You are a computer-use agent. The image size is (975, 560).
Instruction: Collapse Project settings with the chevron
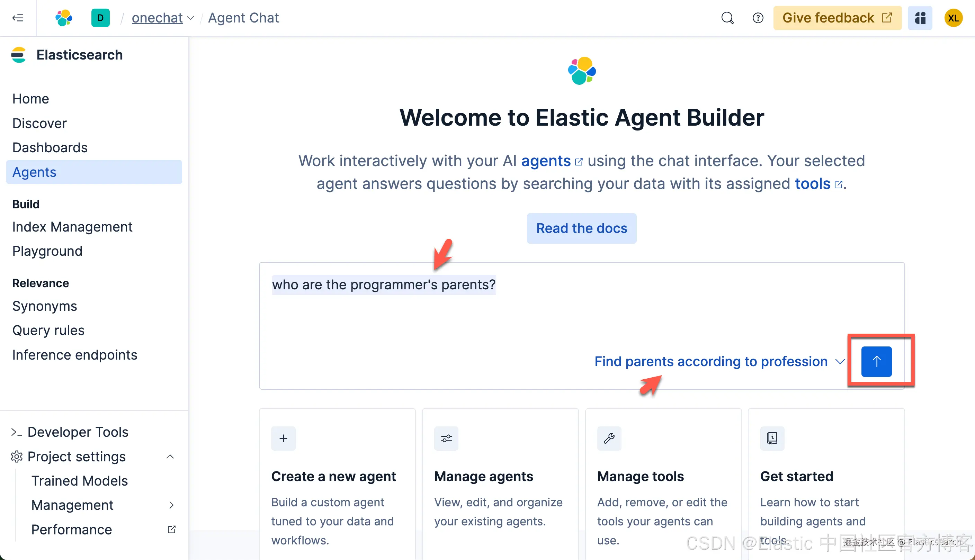[x=170, y=457]
